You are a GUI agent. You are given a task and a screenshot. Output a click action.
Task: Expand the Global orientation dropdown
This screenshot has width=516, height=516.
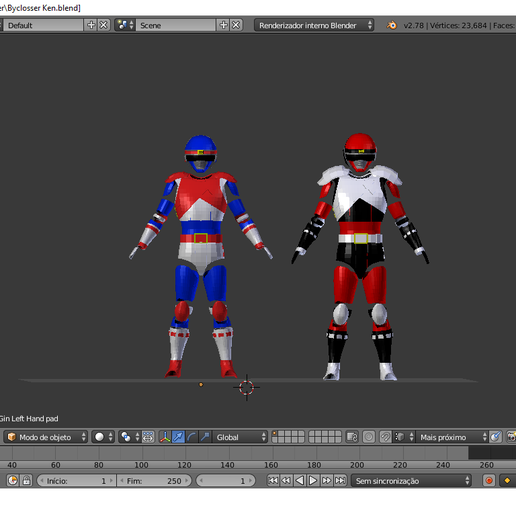pyautogui.click(x=240, y=437)
